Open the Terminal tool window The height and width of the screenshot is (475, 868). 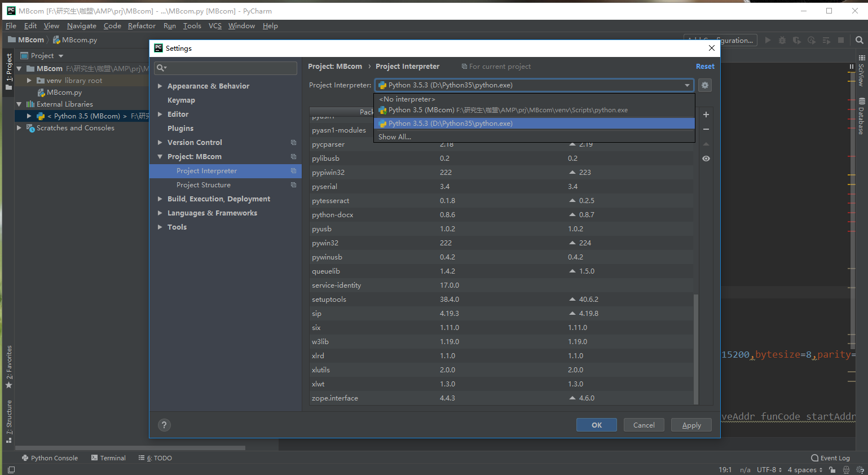click(x=108, y=458)
